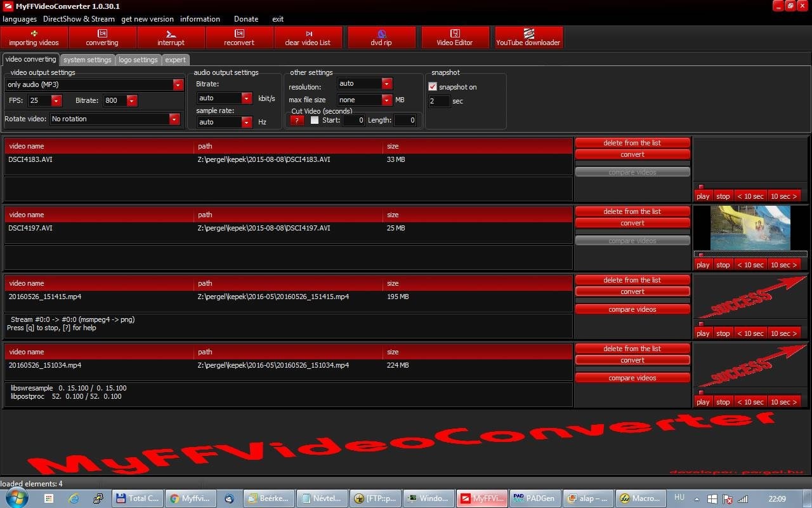Expand the audio Bitrate dropdown
The height and width of the screenshot is (508, 812).
coord(247,98)
